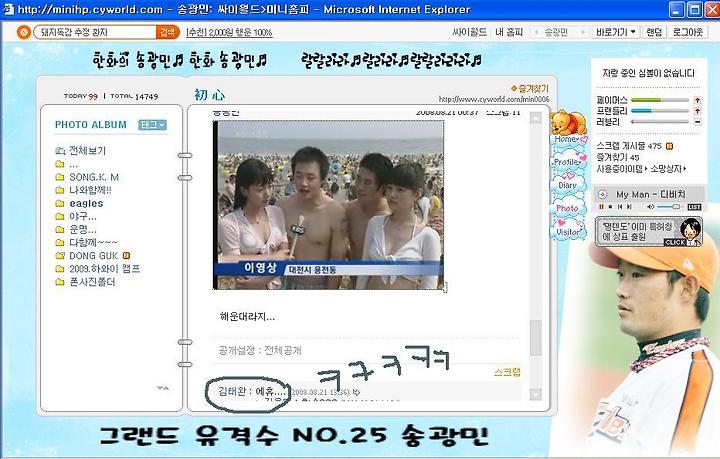Click the new-post badge beside DONG GUK
Viewport: 720px width, 459px height.
pyautogui.click(x=126, y=256)
